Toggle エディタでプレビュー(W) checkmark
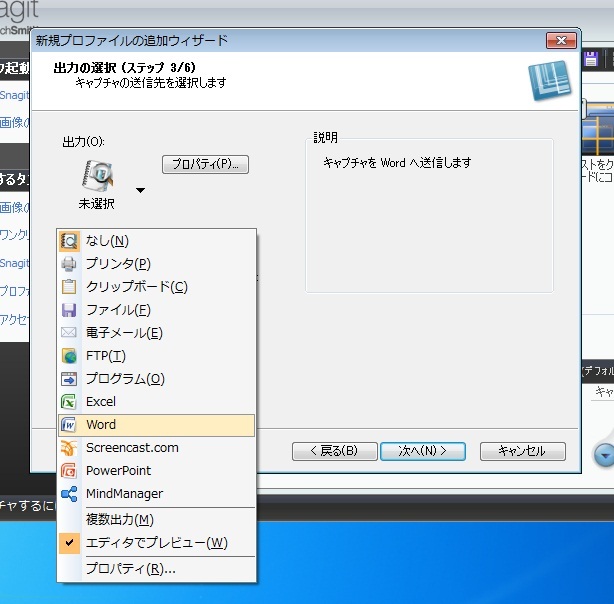The height and width of the screenshot is (604, 614). click(x=69, y=543)
